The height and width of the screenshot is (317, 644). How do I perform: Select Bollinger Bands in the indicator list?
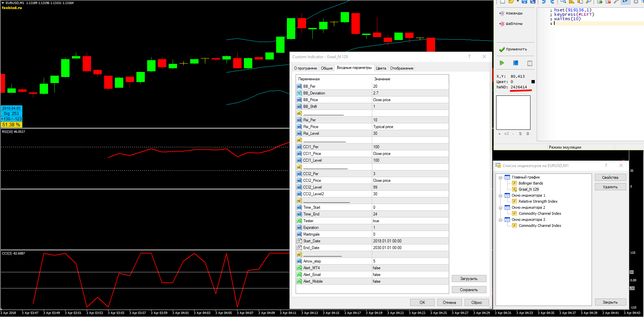point(530,183)
